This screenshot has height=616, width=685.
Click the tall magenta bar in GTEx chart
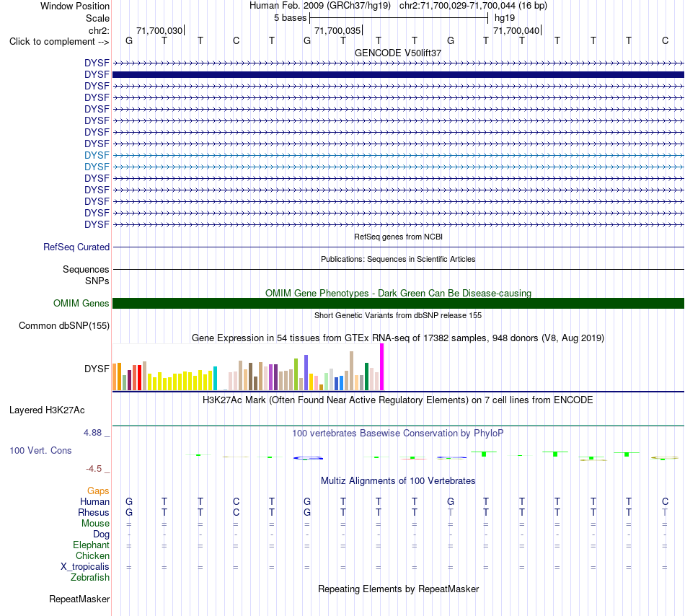[382, 367]
